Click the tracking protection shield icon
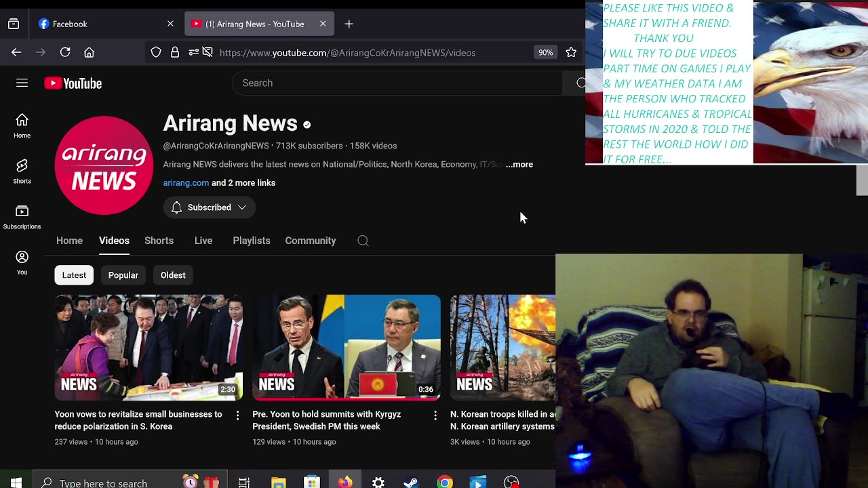 click(156, 52)
